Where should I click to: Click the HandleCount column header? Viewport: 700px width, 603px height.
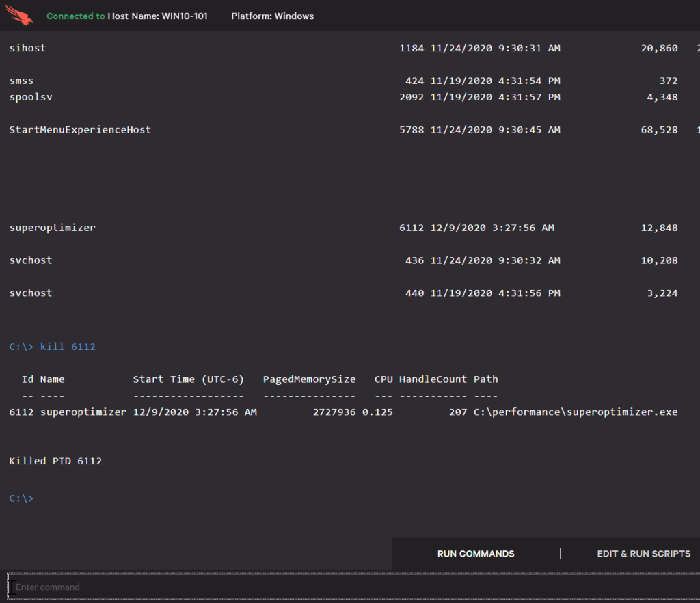pos(433,379)
